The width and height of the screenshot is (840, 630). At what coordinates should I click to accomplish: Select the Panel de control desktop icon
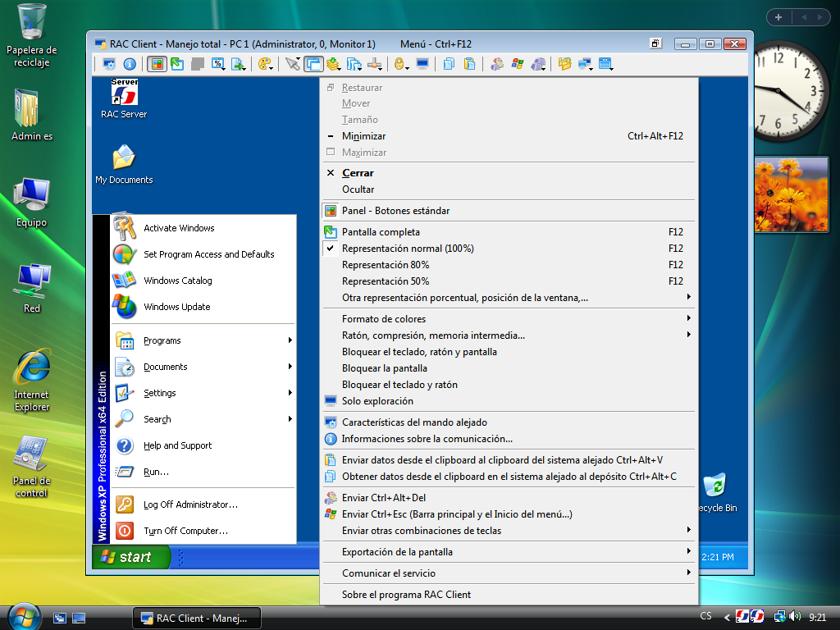32,467
